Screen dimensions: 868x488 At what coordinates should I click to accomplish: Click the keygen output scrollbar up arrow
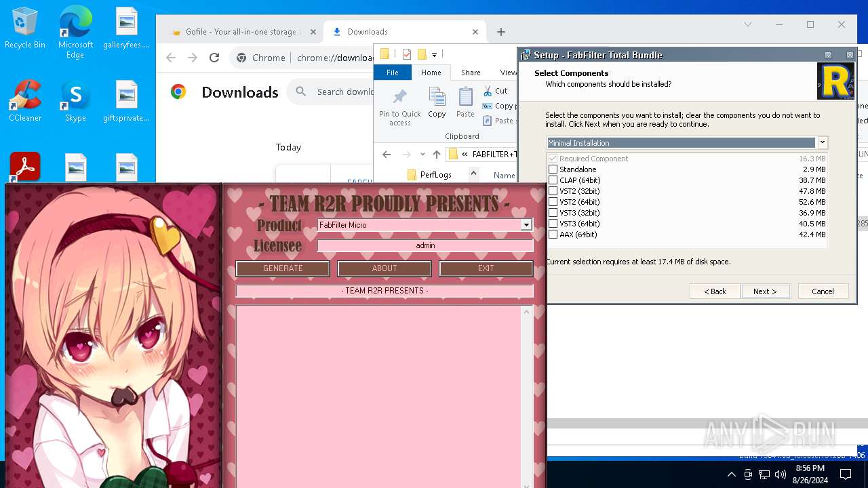coord(526,312)
